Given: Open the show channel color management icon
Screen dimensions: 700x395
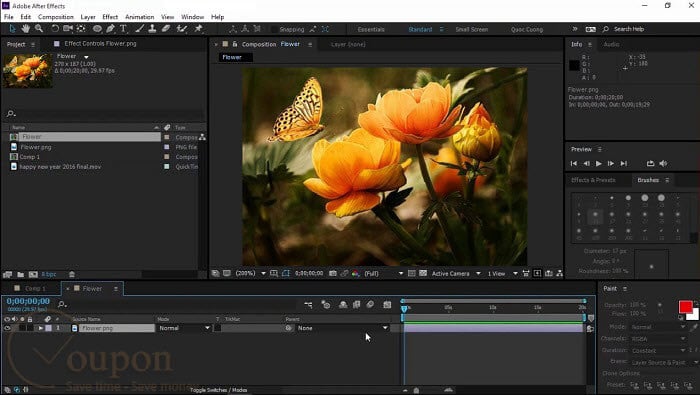Looking at the screenshot, I should 355,273.
